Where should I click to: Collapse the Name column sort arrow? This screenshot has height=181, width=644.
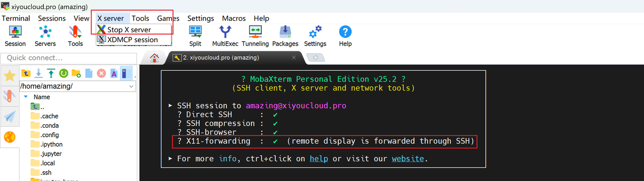26,97
